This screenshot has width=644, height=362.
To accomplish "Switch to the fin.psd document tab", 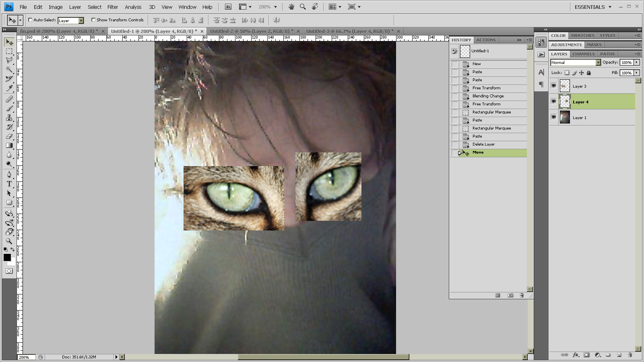I will pos(59,31).
